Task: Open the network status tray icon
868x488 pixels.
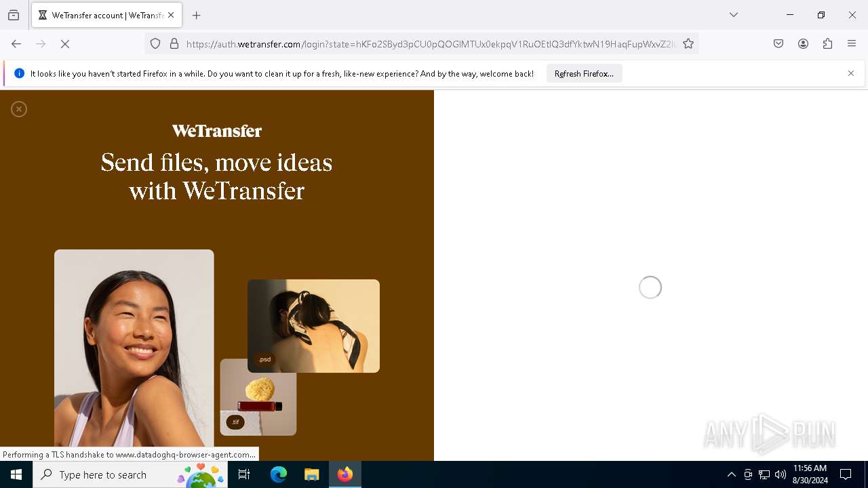Action: 764,474
